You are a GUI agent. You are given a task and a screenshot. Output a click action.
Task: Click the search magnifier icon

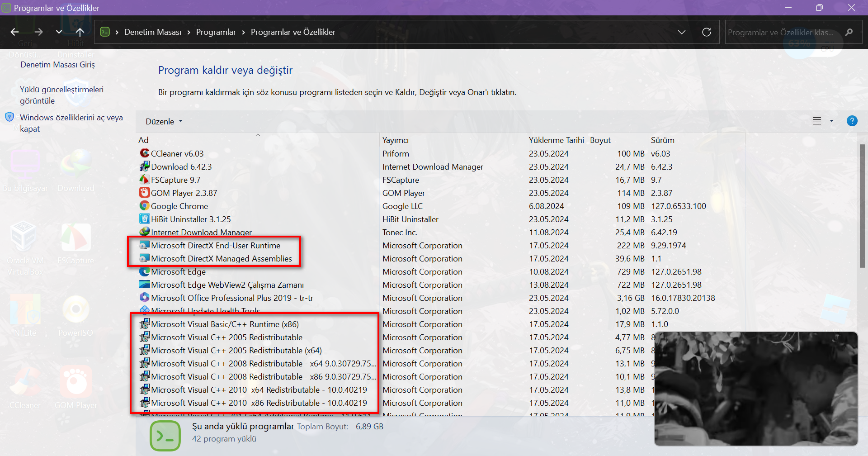(x=849, y=32)
